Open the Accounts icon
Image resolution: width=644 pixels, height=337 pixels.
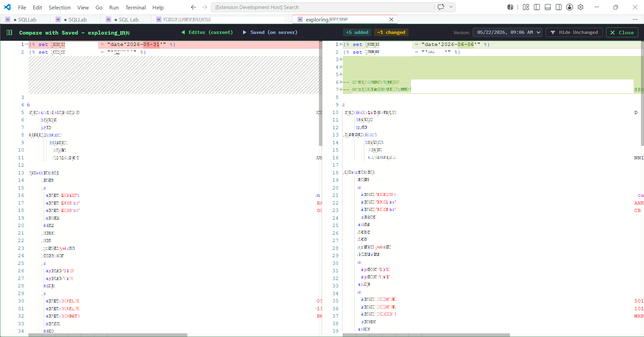569,7
